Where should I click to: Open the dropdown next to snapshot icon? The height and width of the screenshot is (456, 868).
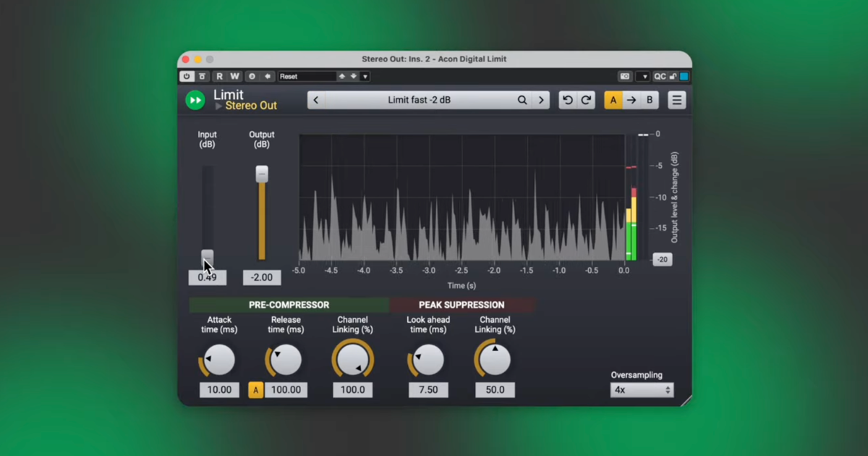642,76
